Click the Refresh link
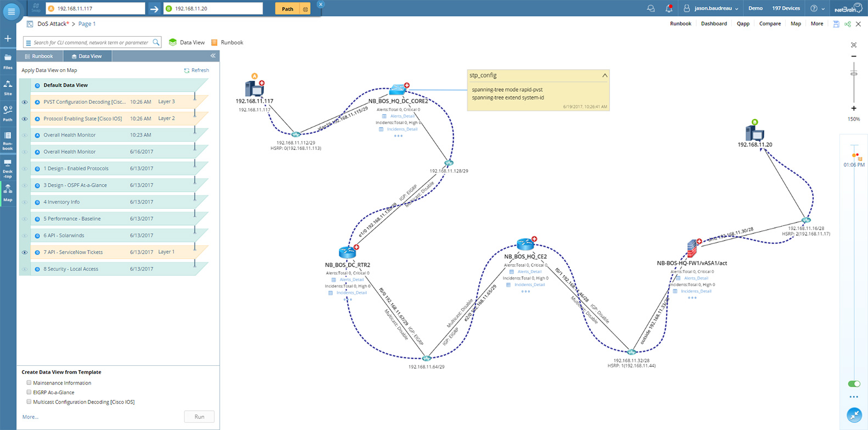 [197, 70]
